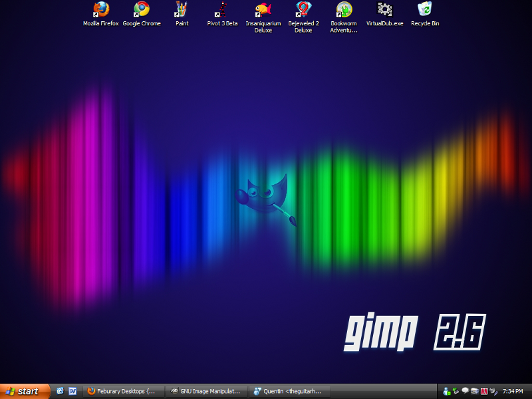Launch Google Chrome desktop shortcut
Image resolution: width=532 pixels, height=399 pixels.
point(142,12)
